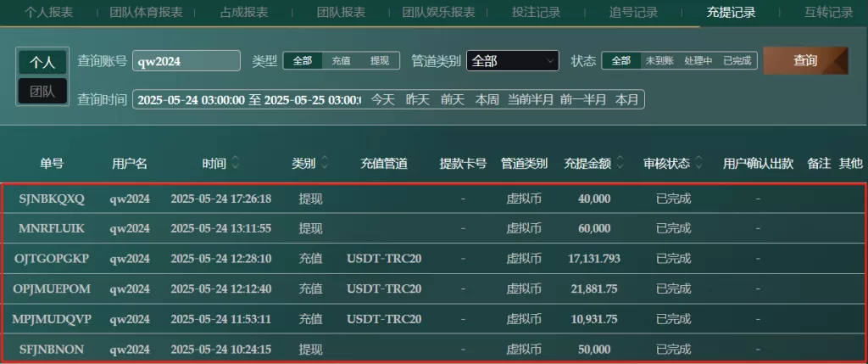Open 团队娱乐报表 tab
This screenshot has height=364, width=868.
[438, 12]
